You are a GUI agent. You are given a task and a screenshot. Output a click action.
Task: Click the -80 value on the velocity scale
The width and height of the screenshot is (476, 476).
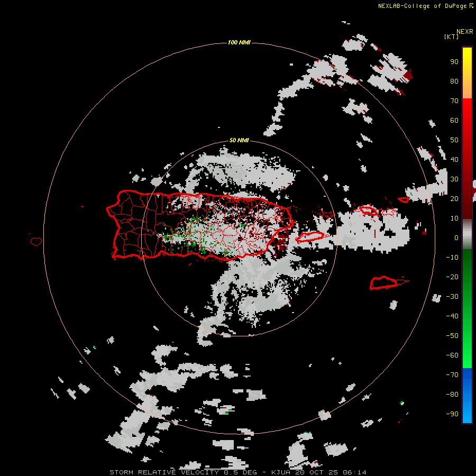coord(452,395)
